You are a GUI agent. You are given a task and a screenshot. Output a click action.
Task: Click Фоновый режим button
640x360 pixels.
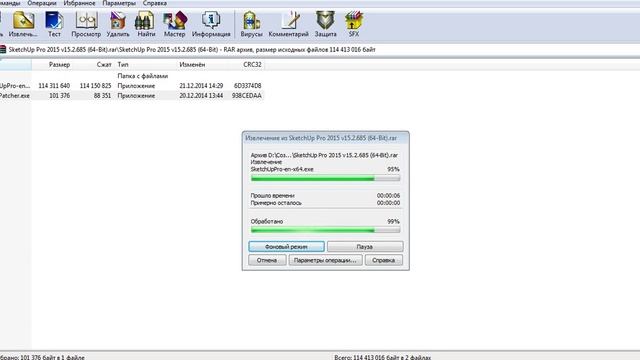click(286, 247)
